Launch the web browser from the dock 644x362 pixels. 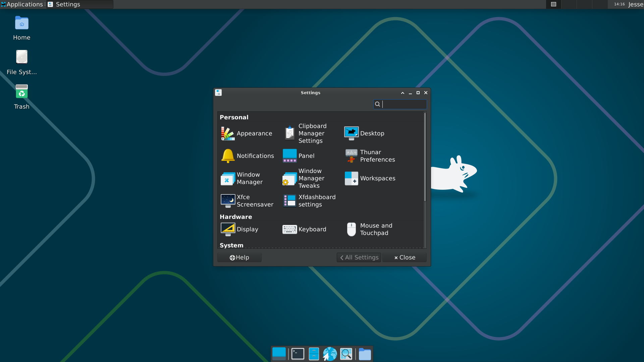point(330,354)
